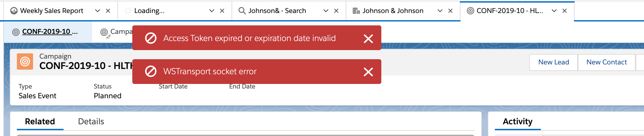
Task: Expand the Weekly Sales Report tab dropdown
Action: click(98, 11)
